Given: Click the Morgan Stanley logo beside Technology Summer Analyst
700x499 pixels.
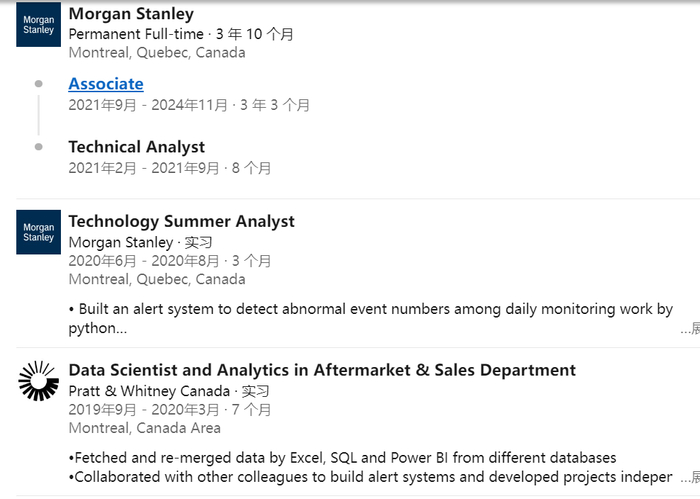Looking at the screenshot, I should pos(38,232).
